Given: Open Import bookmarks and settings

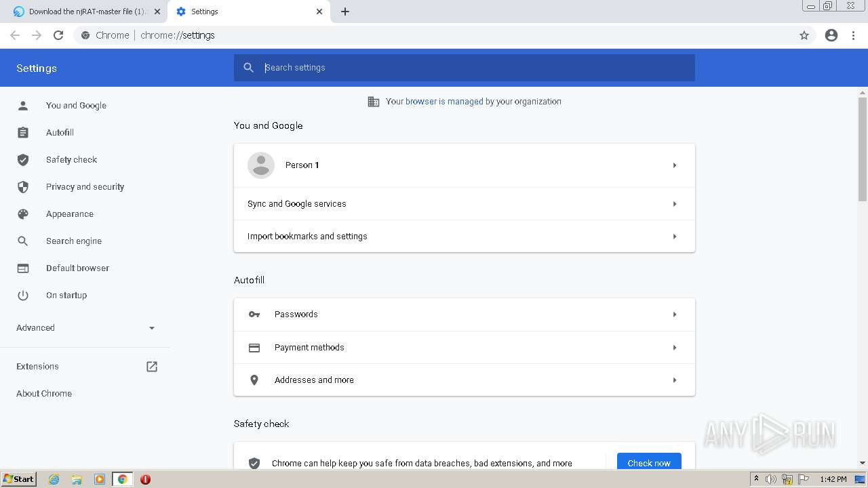Looking at the screenshot, I should (x=465, y=237).
